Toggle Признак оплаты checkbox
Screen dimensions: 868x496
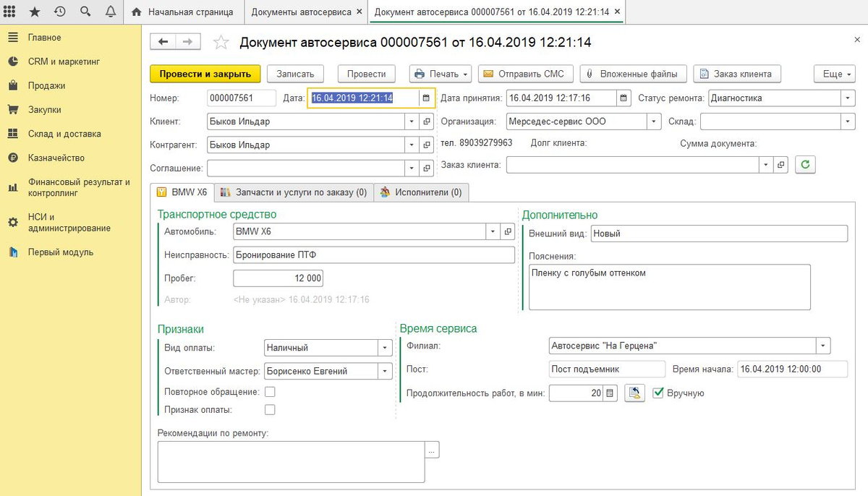coord(270,409)
